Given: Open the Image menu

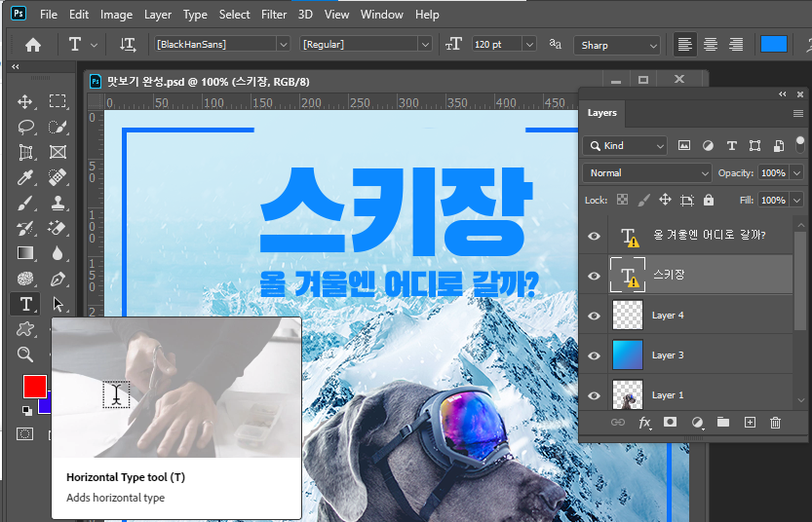Looking at the screenshot, I should point(117,15).
